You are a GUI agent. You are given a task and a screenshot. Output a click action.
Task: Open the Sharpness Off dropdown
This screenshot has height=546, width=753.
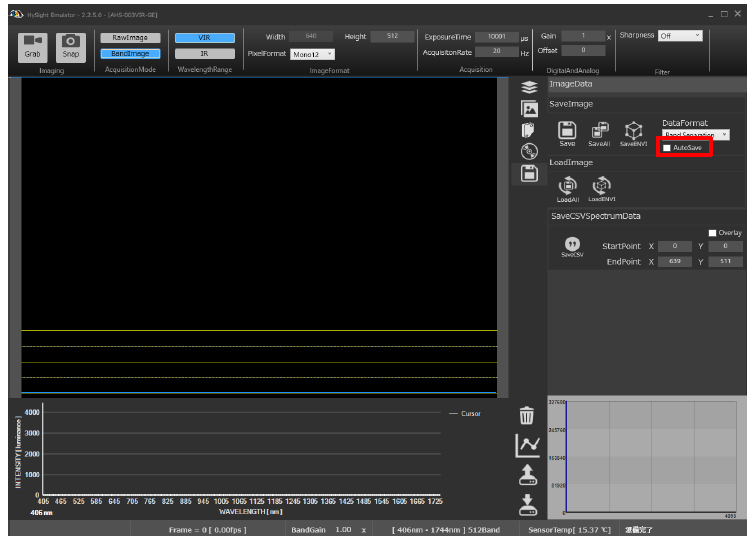(680, 36)
